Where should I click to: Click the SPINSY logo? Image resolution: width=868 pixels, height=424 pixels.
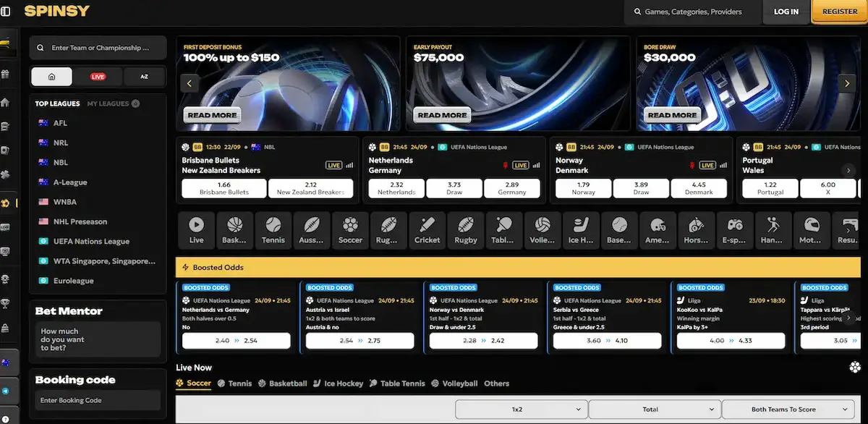click(x=57, y=11)
